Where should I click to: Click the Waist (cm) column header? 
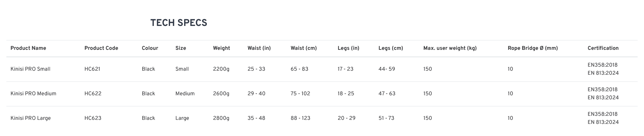point(304,48)
